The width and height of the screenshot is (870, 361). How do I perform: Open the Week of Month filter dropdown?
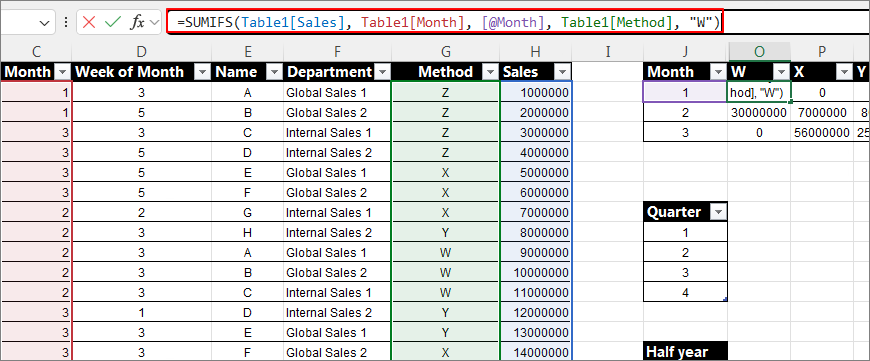pyautogui.click(x=203, y=72)
